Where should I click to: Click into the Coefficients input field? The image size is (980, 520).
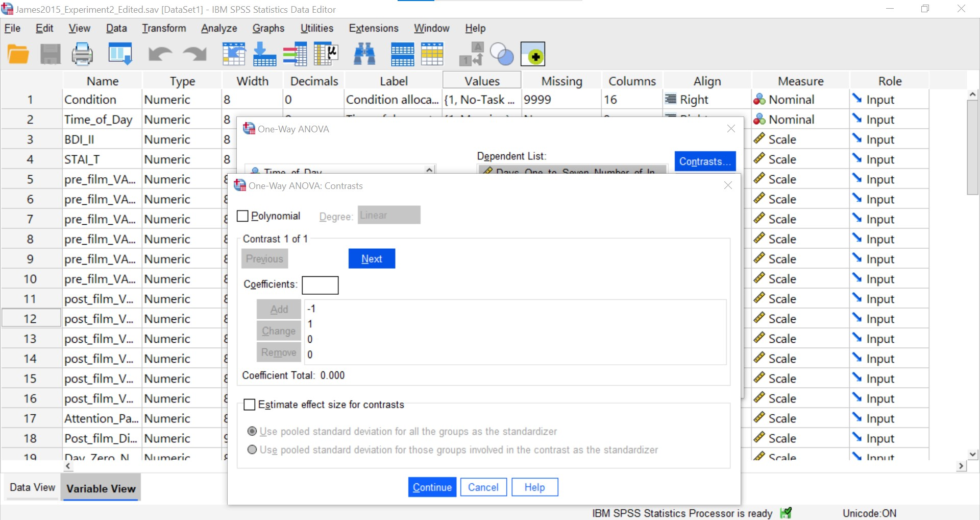320,285
